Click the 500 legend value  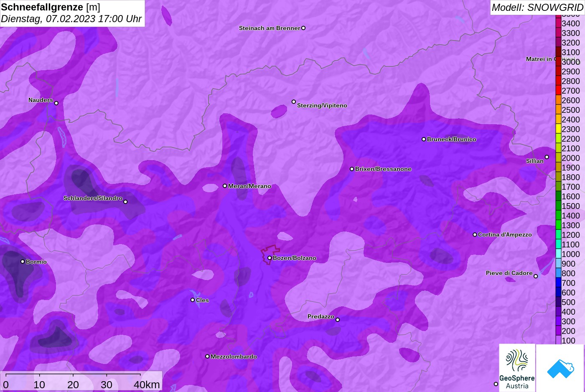[x=568, y=302]
